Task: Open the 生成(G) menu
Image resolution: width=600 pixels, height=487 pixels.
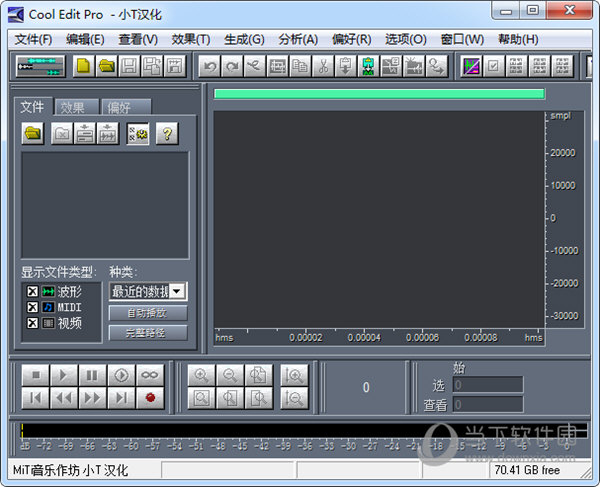Action: (x=244, y=39)
